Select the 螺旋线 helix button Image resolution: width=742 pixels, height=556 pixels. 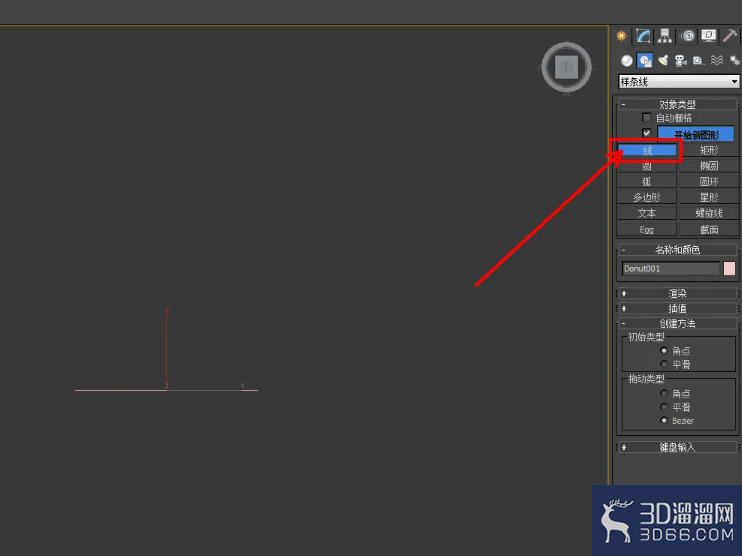(x=709, y=213)
